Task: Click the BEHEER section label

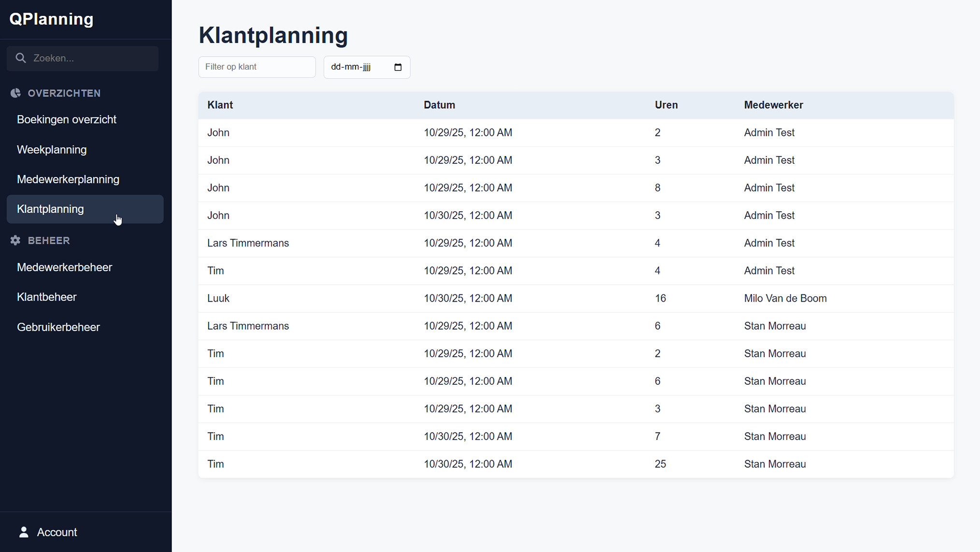Action: coord(49,240)
